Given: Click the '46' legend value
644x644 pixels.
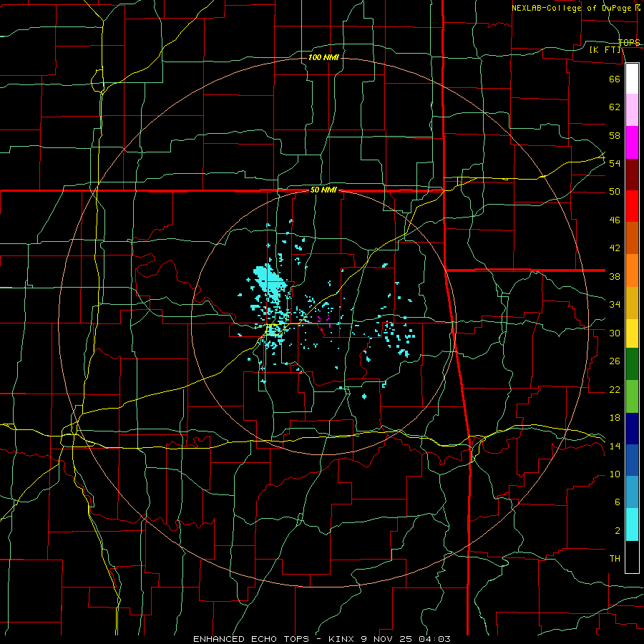Looking at the screenshot, I should point(615,220).
